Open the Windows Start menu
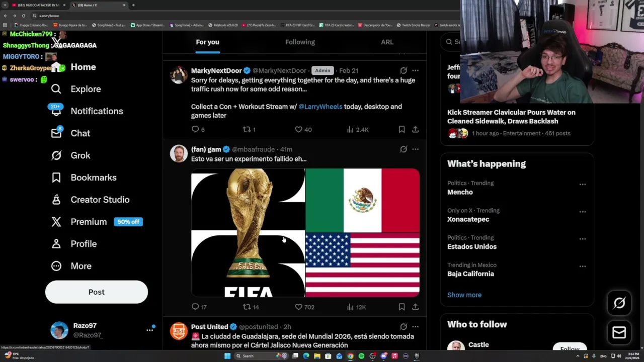Viewport: 644px width, 362px height. tap(227, 356)
